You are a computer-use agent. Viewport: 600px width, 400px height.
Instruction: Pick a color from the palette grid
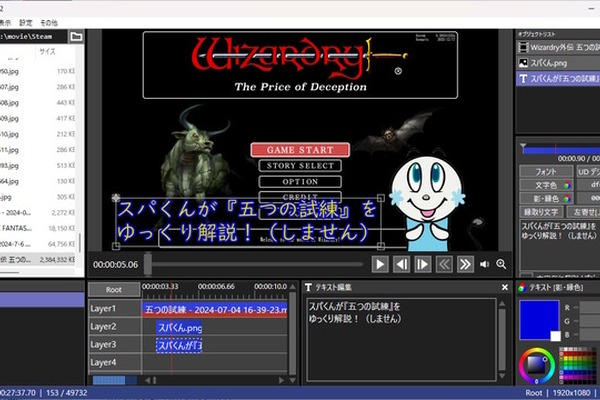(x=578, y=366)
